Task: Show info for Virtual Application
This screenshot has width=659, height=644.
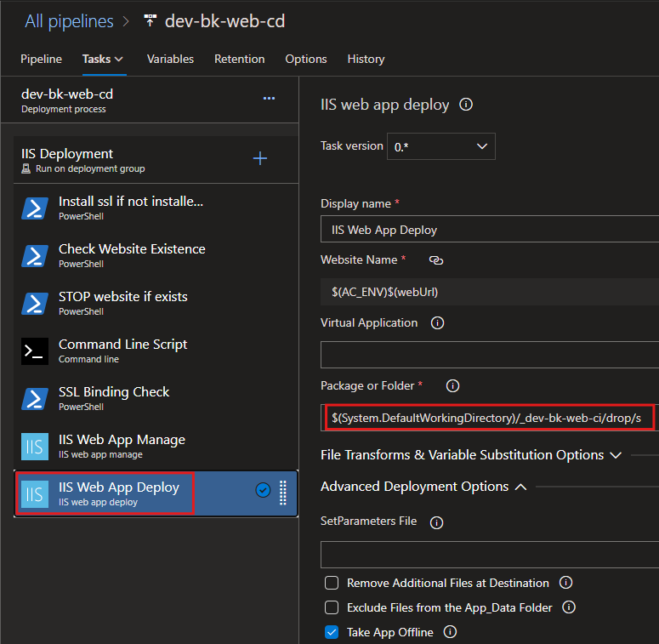Action: 437,322
